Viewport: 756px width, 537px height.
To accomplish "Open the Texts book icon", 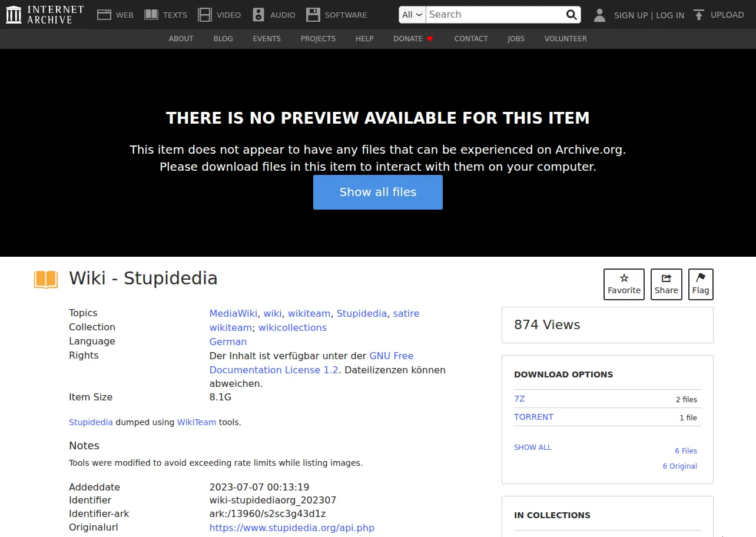I will click(x=151, y=15).
